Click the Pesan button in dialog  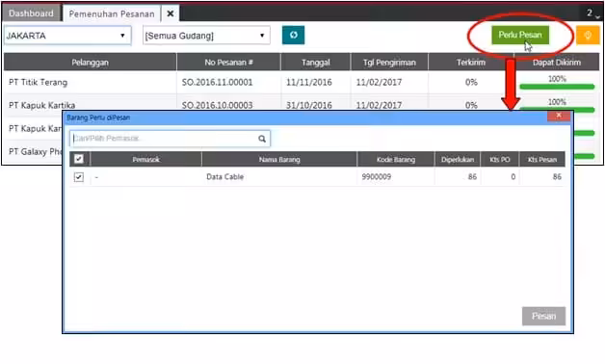tap(543, 316)
